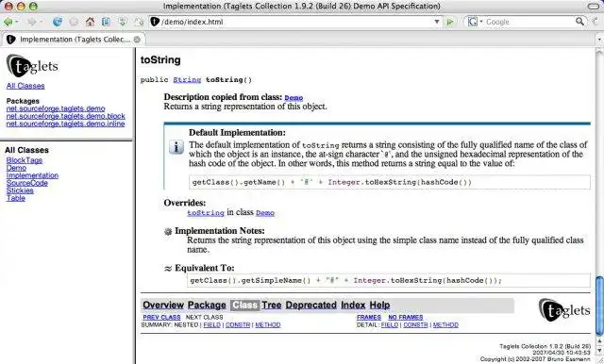Viewport: 604px width, 364px height.
Task: Open the SourceCode class link
Action: [27, 183]
